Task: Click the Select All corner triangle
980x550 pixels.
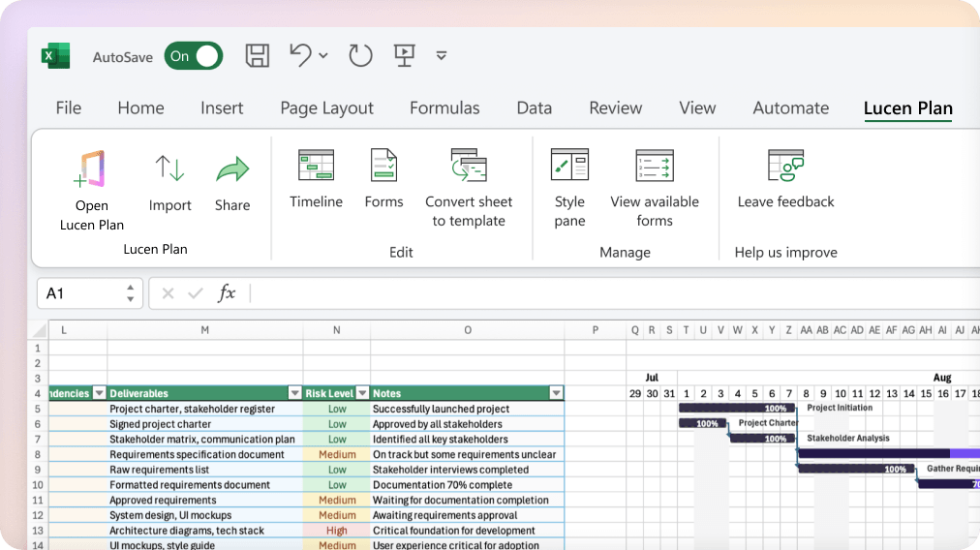Action: click(40, 330)
